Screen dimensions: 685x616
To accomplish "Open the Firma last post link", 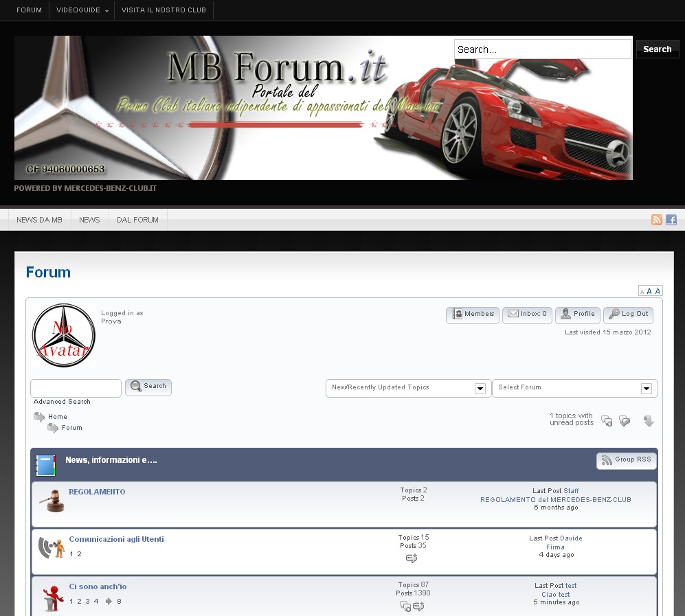I will [555, 547].
